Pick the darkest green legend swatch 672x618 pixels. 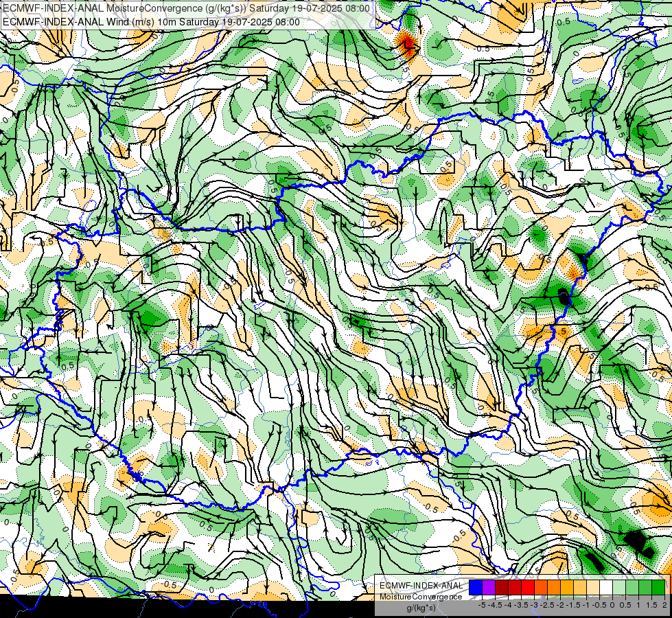(x=658, y=587)
